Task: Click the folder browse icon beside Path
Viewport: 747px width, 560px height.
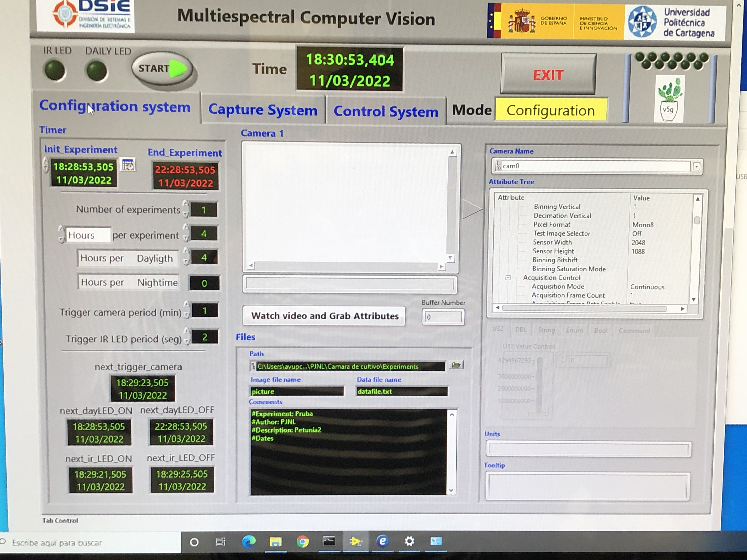Action: click(456, 365)
